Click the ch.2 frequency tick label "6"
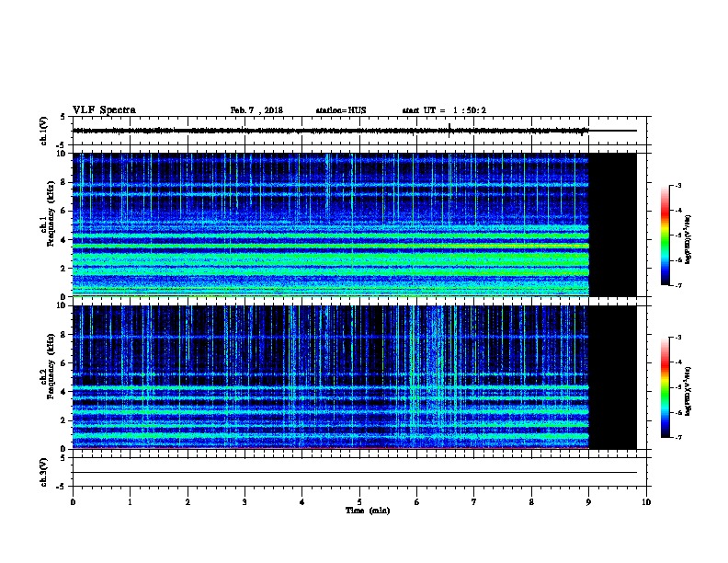Viewport: 728px width, 563px height. (64, 363)
